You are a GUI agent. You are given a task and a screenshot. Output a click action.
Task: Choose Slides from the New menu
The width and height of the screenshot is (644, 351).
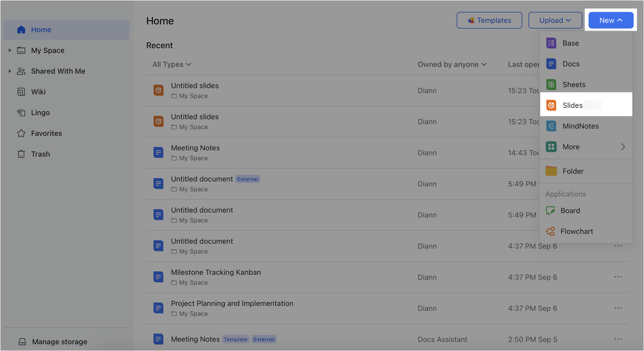(x=573, y=105)
